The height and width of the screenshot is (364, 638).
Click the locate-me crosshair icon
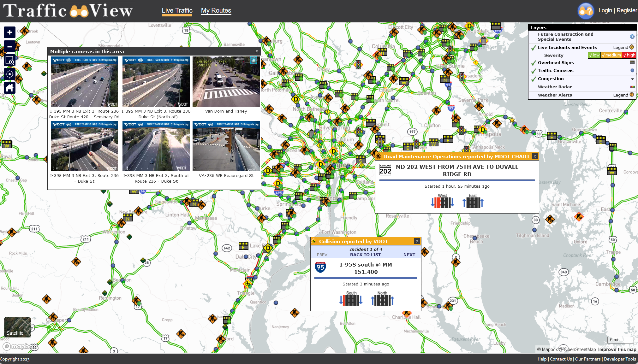click(x=9, y=74)
